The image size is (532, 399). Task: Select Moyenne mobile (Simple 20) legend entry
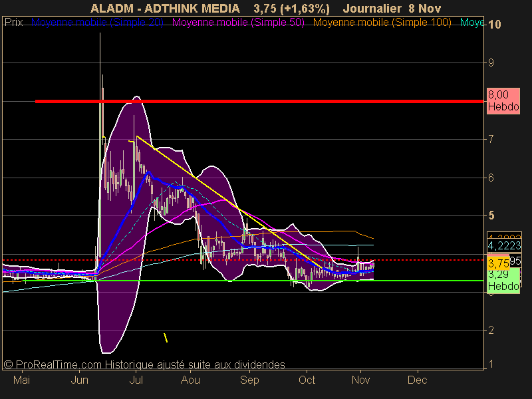(97, 23)
